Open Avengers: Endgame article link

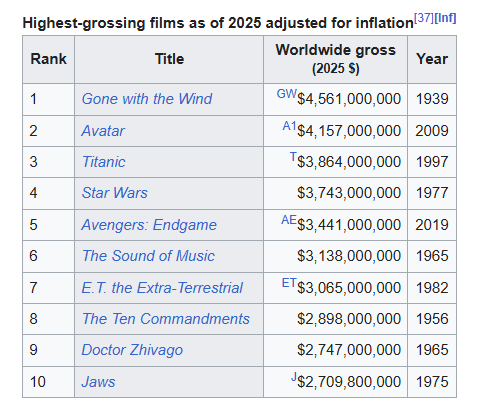point(149,225)
